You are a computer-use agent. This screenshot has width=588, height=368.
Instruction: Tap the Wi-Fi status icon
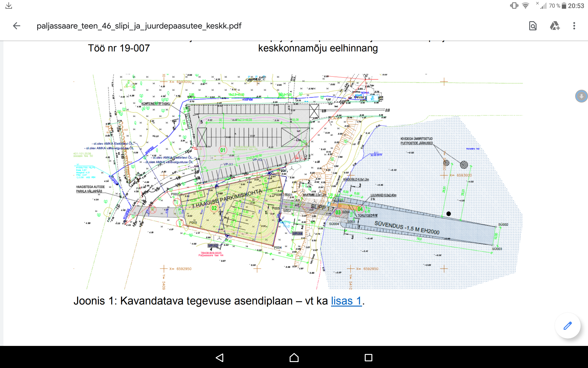coord(525,6)
